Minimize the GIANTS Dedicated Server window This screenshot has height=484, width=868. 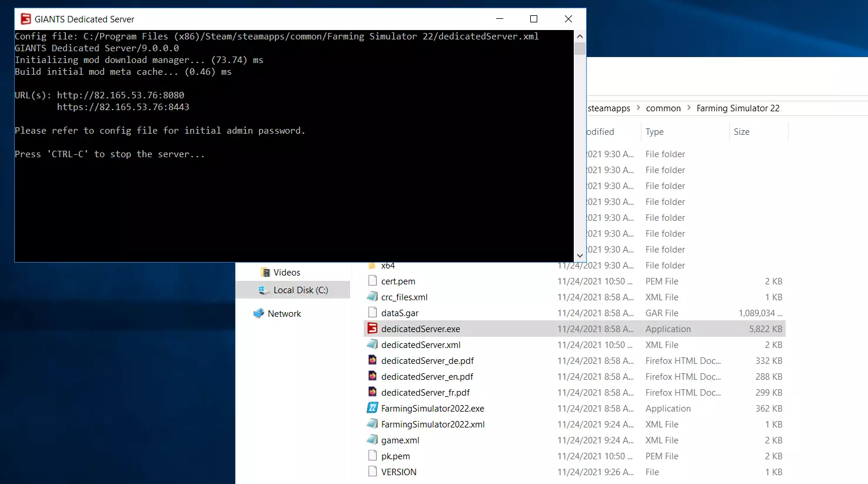coord(500,19)
